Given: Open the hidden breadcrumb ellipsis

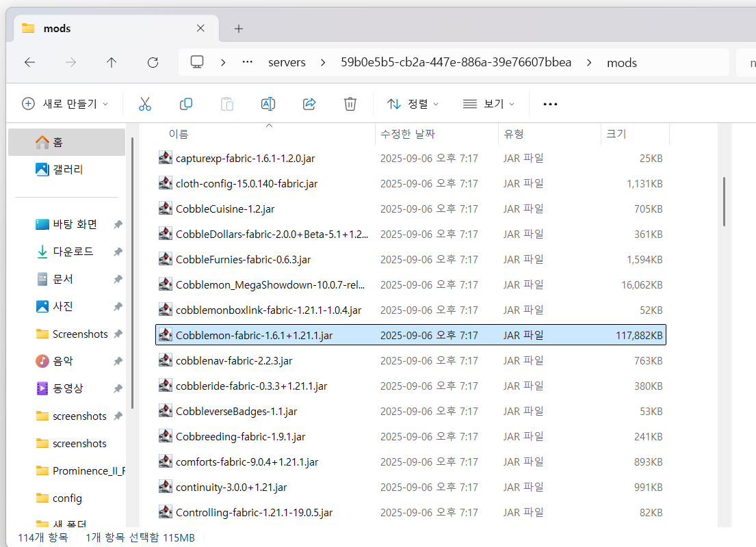Looking at the screenshot, I should point(248,62).
